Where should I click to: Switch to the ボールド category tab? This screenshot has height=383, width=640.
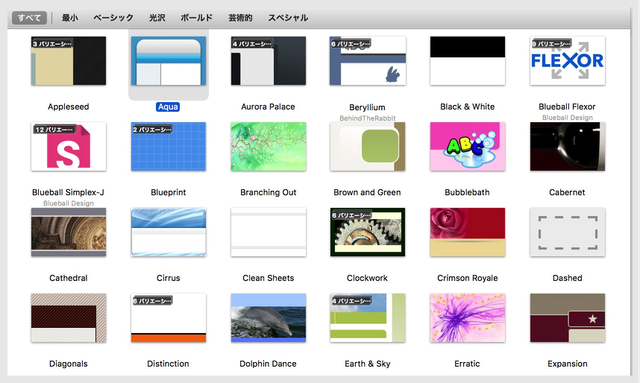(197, 18)
